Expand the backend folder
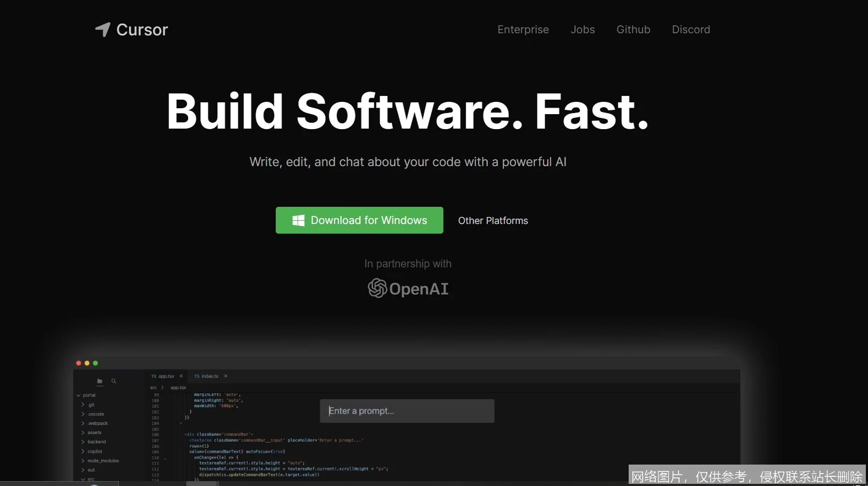868x486 pixels. click(96, 442)
